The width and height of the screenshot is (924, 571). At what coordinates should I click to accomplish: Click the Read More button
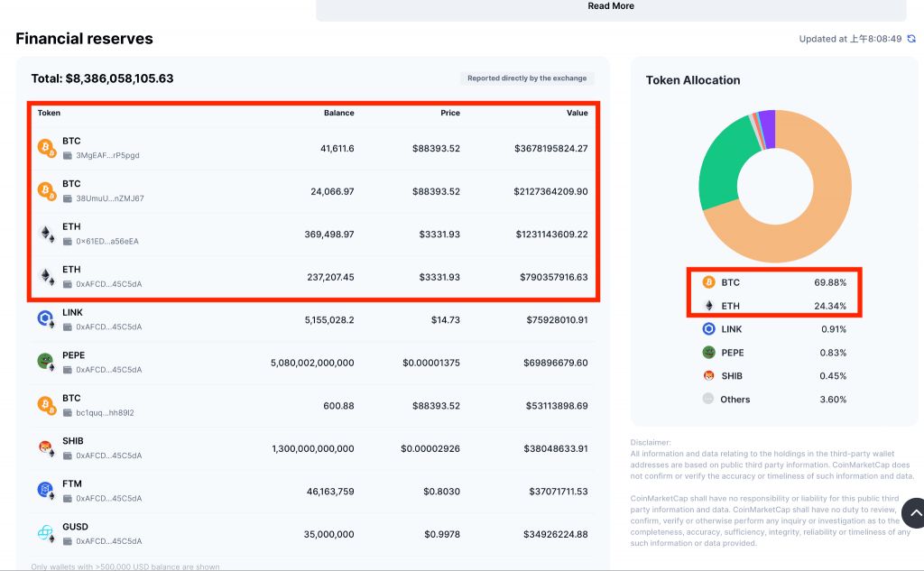611,7
